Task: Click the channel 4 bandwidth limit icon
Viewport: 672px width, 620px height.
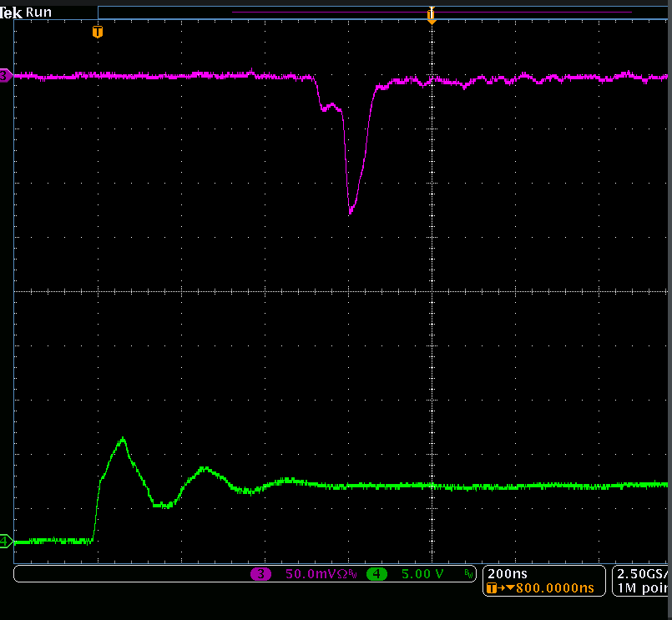Action: pos(467,575)
